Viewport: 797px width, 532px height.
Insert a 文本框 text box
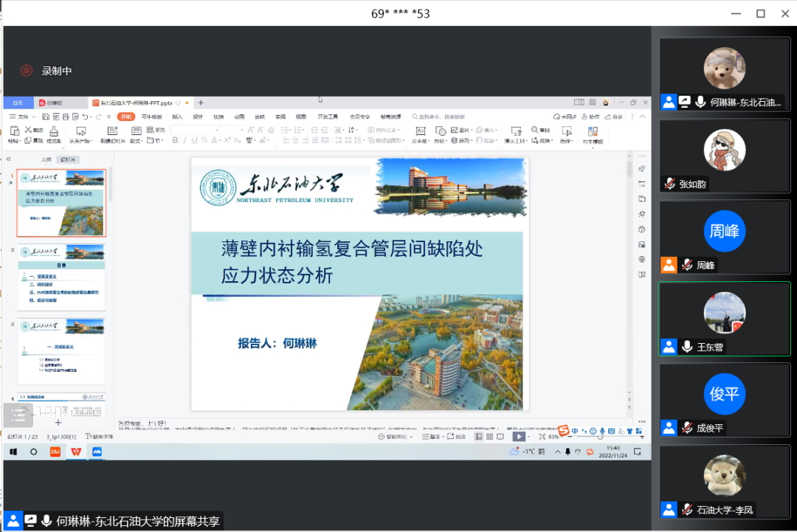[x=421, y=132]
